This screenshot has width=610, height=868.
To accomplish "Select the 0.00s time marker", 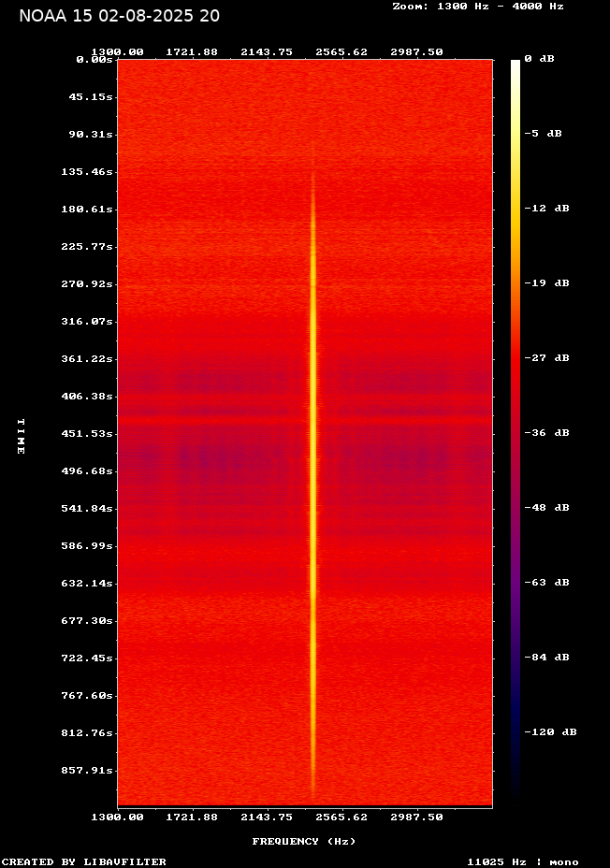I will 94,59.
